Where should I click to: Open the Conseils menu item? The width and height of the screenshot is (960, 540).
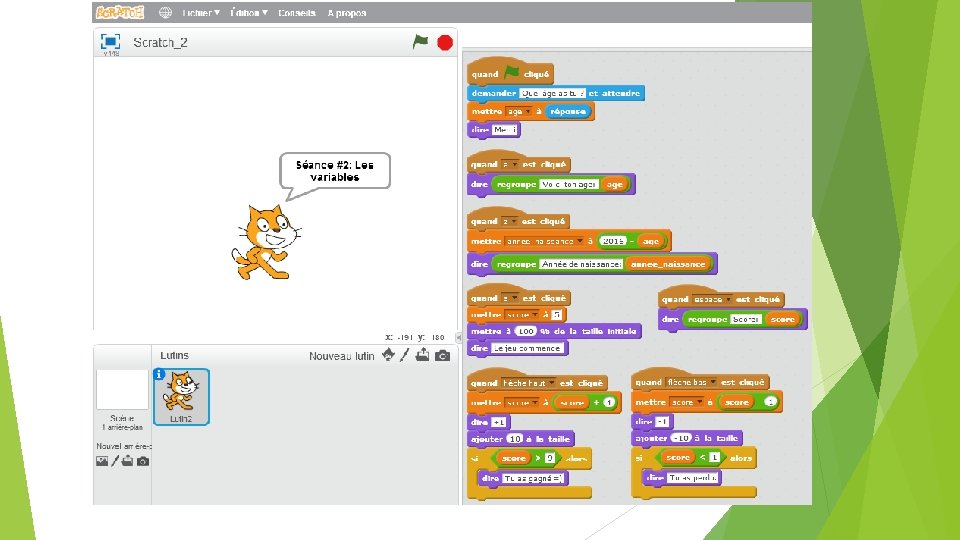pos(297,13)
